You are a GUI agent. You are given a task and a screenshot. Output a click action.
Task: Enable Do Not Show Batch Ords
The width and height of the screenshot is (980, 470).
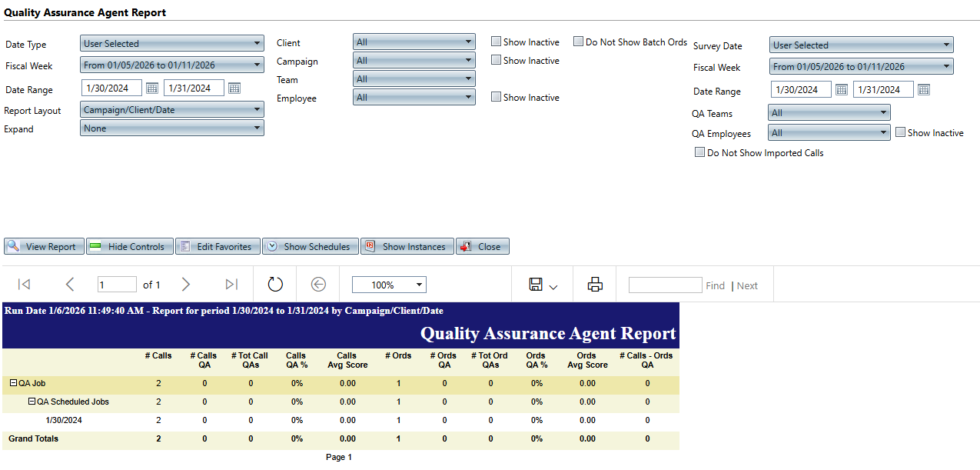[x=579, y=42]
